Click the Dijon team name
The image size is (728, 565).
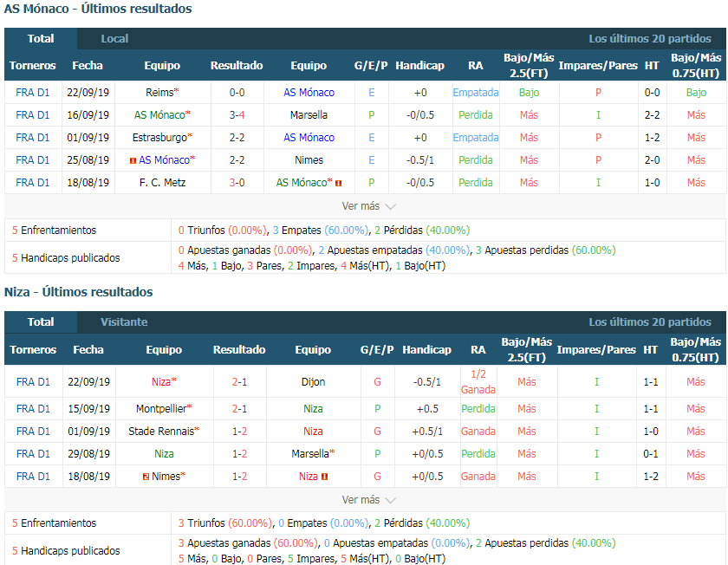click(x=313, y=381)
